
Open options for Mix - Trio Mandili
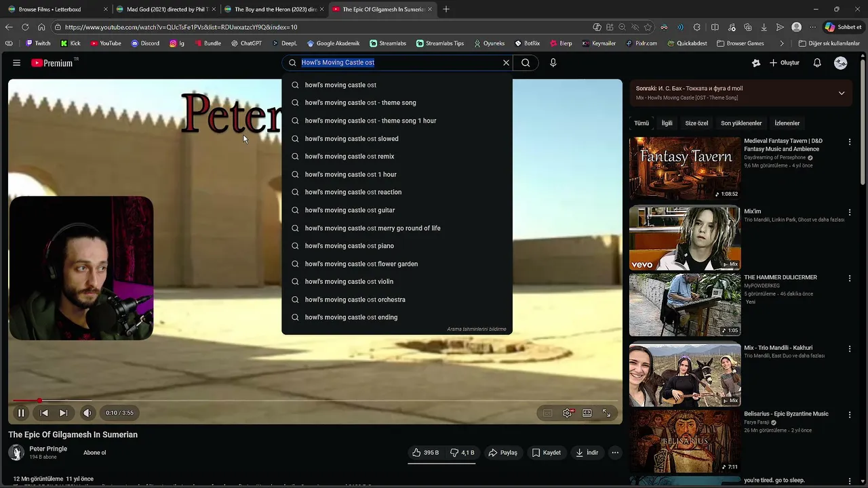pos(850,348)
